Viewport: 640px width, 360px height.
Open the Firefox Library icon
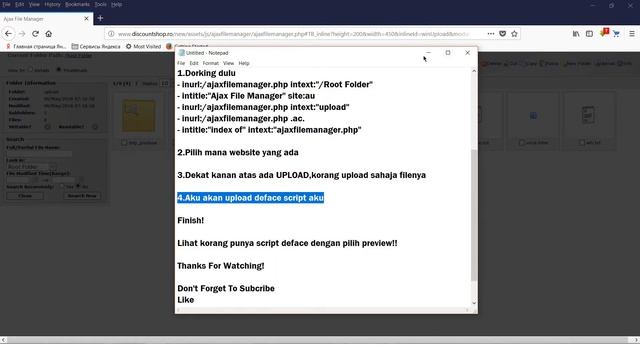(x=576, y=34)
